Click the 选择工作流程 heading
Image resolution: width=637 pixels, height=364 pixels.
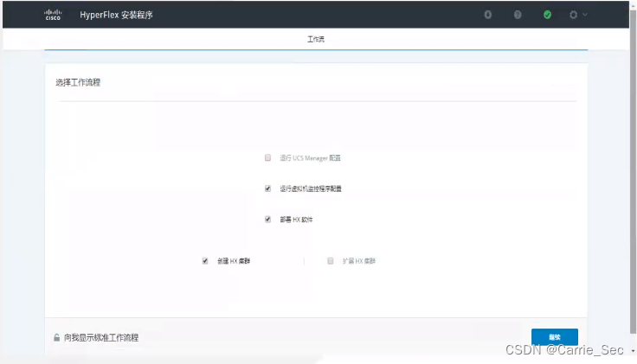(x=78, y=82)
